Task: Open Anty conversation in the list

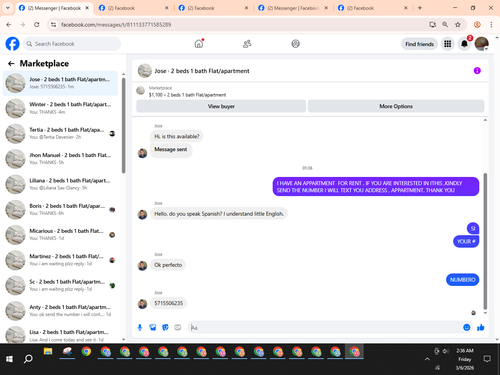Action: pyautogui.click(x=60, y=311)
